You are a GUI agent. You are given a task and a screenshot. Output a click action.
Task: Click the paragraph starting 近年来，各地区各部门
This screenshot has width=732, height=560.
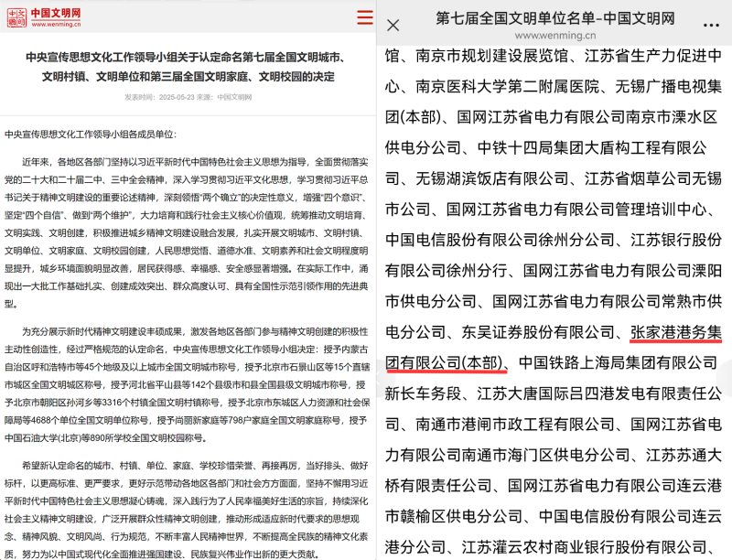pos(187,232)
